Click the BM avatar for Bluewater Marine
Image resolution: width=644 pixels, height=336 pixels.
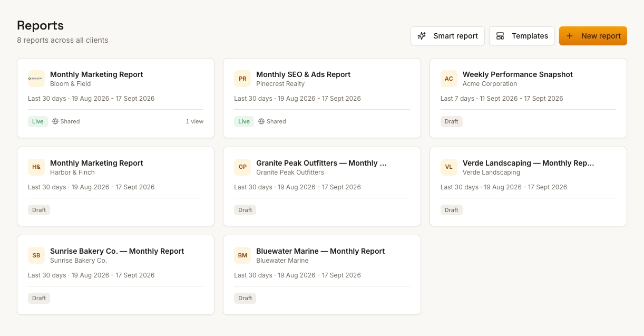point(242,255)
